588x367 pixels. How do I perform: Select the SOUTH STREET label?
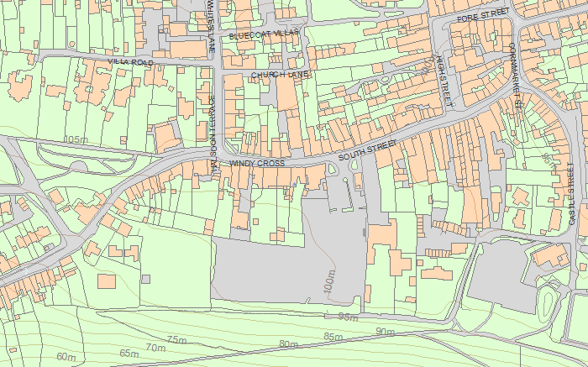(368, 150)
